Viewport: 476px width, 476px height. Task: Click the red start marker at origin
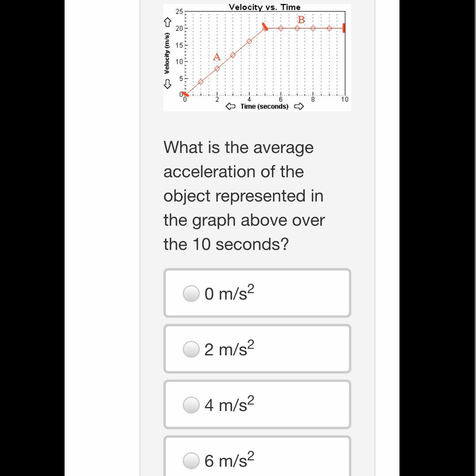point(186,94)
